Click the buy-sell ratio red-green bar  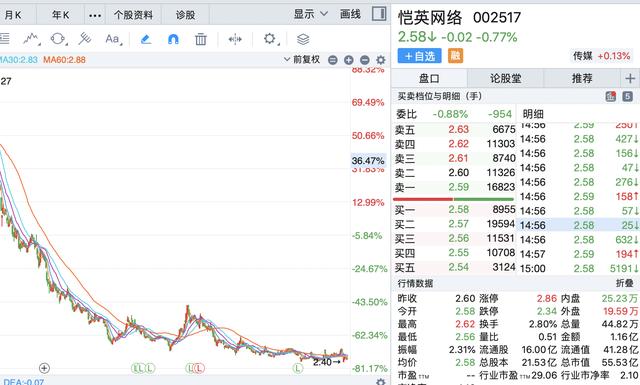(453, 199)
